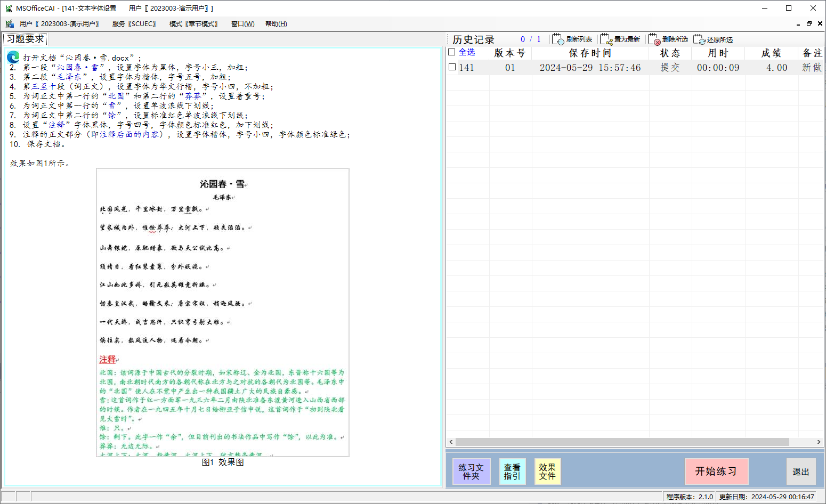Click the horizontal scrollbar left arrow
This screenshot has height=504, width=826.
[x=451, y=442]
